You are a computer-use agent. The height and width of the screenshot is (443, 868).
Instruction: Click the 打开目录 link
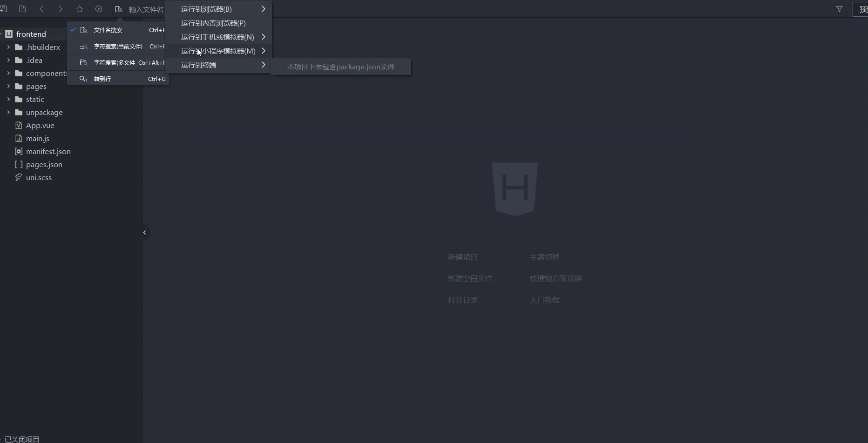click(462, 300)
